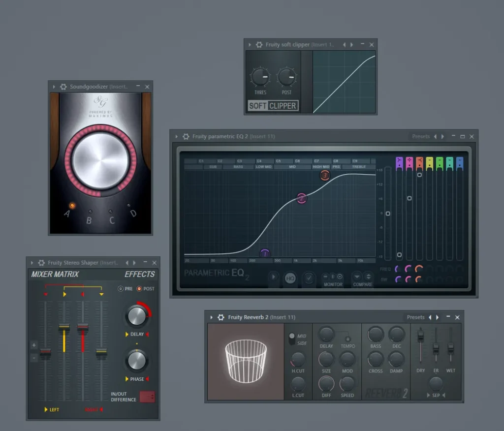Click the HQ icon in Parametric EQ 2

290,278
